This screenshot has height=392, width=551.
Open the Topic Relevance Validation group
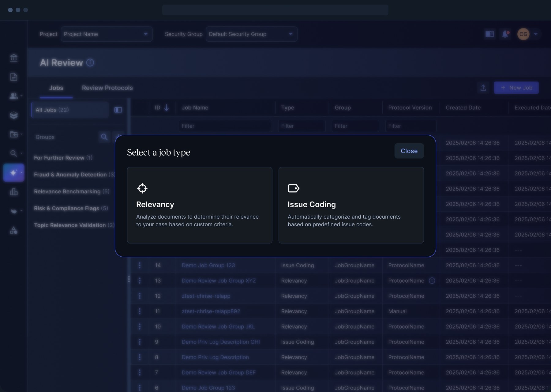pos(74,225)
